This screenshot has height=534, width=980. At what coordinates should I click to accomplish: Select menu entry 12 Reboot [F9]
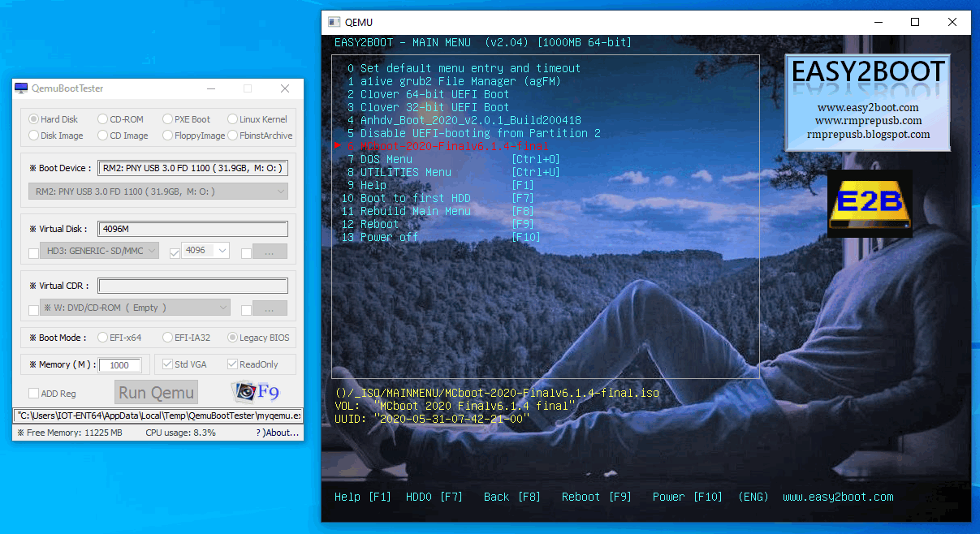coord(438,224)
